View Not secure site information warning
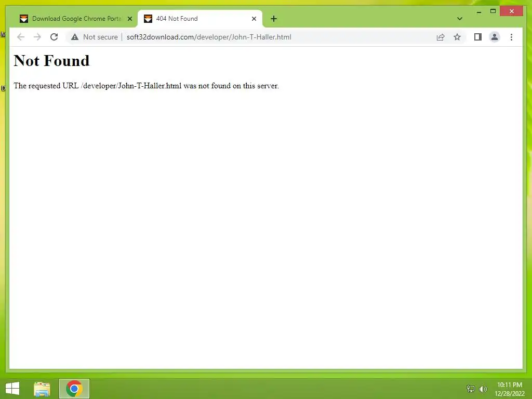The height and width of the screenshot is (399, 532). [95, 37]
